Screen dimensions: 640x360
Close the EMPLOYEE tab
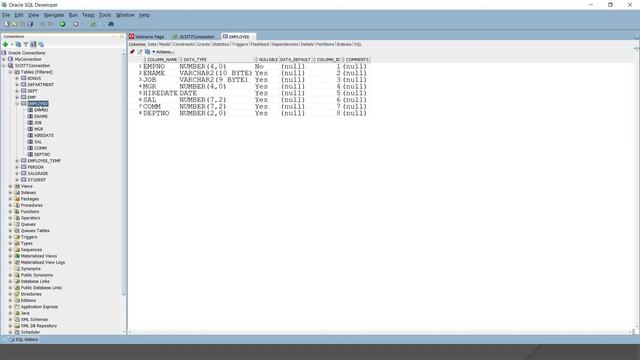coord(253,37)
